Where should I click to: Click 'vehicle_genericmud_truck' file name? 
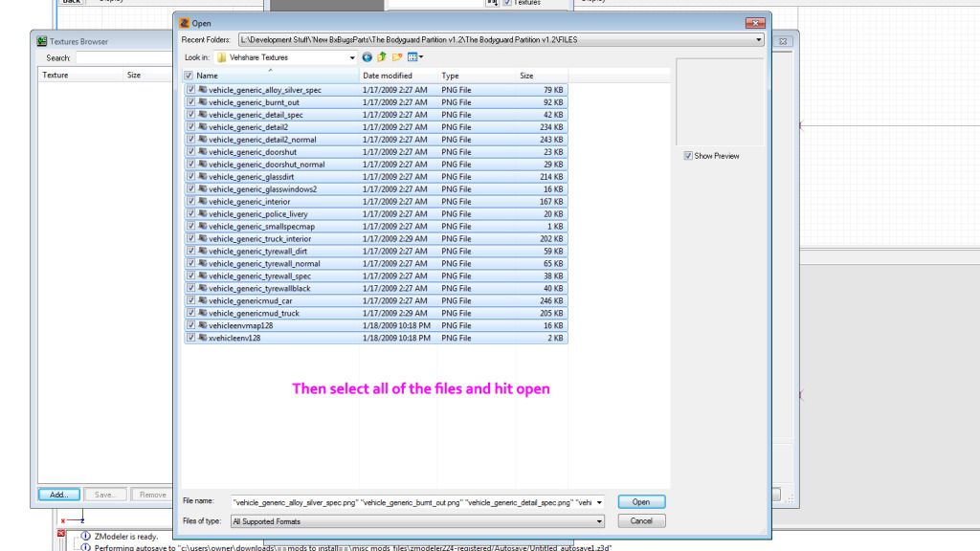(254, 313)
